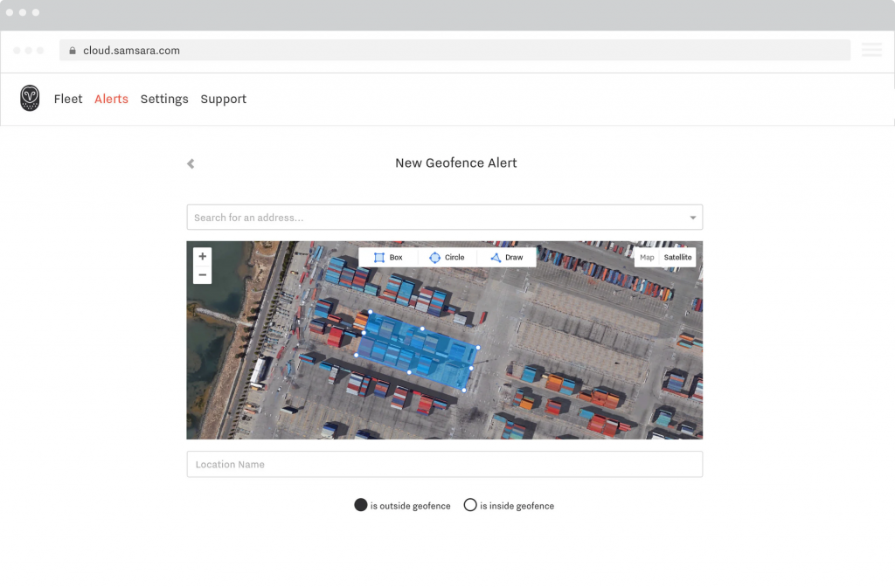Go to the Settings page
Viewport: 895px width, 588px height.
click(164, 100)
